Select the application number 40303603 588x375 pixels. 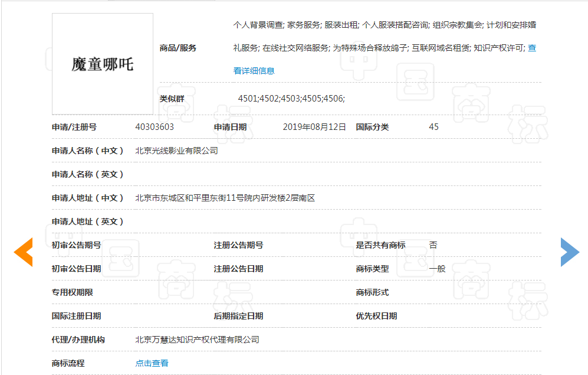155,127
